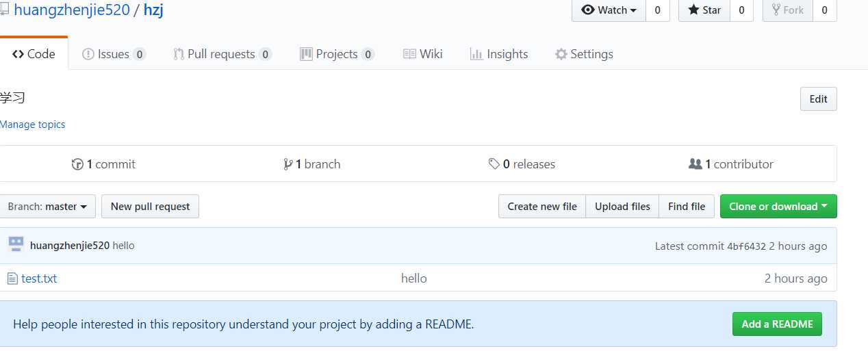Screen dimensions: 868x351
Task: View the 1 branch list
Action: 311,164
